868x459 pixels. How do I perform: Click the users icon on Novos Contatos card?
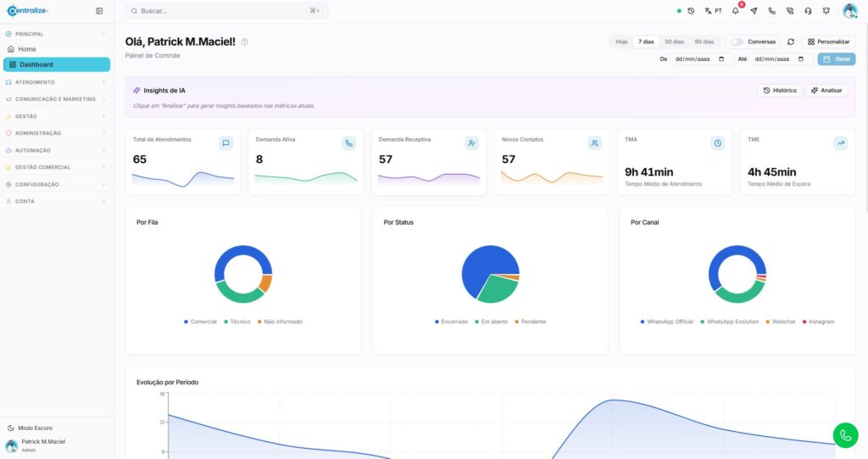point(594,143)
